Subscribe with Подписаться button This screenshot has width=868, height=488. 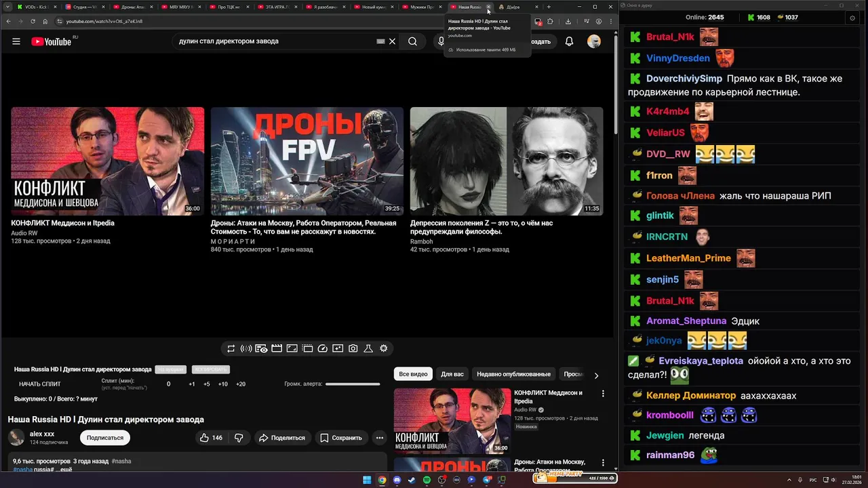point(105,438)
